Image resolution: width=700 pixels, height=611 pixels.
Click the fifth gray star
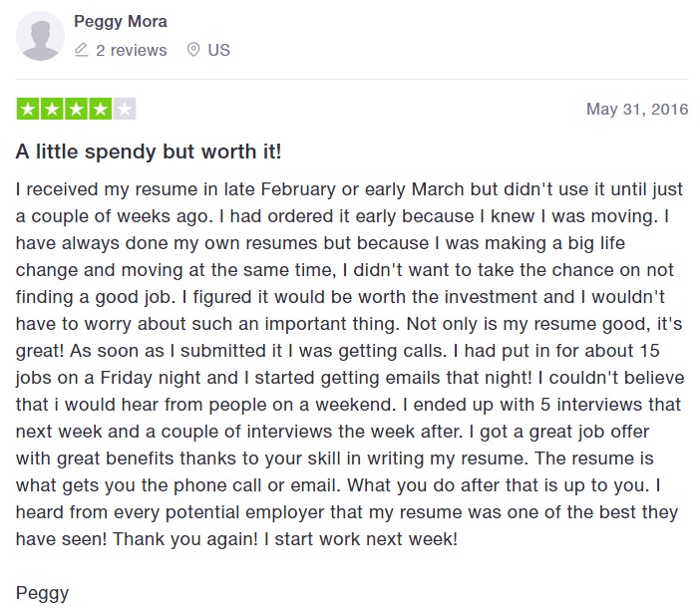(125, 109)
